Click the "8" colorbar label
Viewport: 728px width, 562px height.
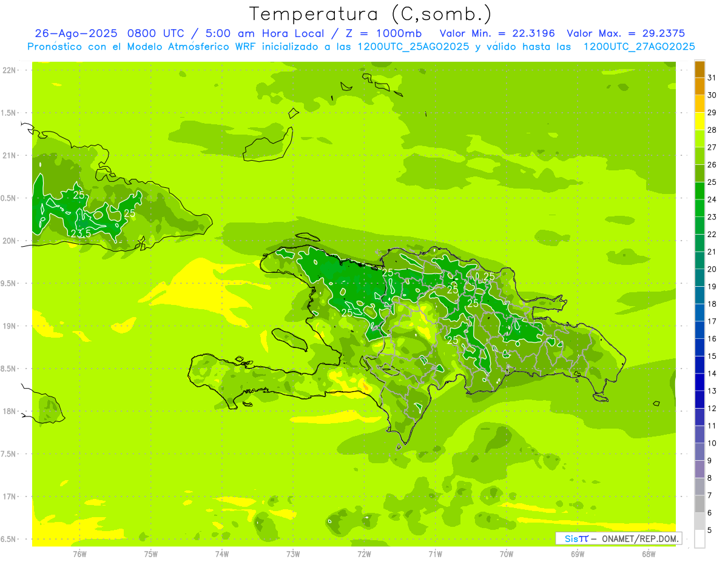tap(710, 478)
